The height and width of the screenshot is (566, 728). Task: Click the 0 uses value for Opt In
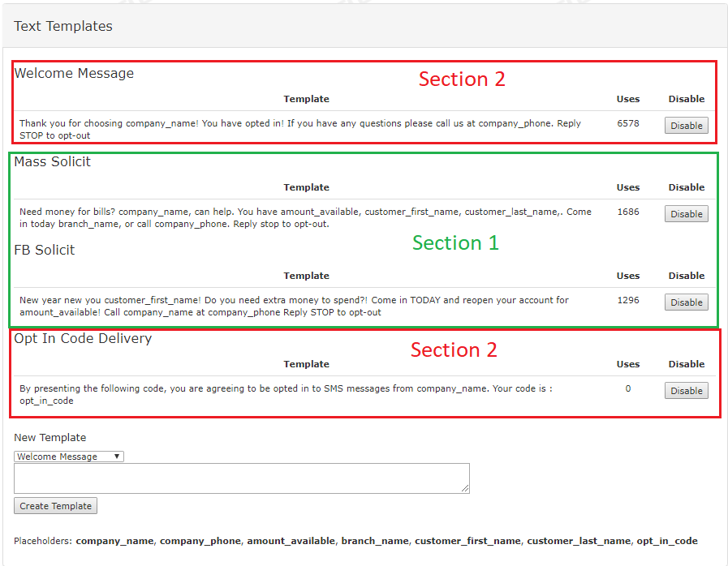tap(627, 388)
